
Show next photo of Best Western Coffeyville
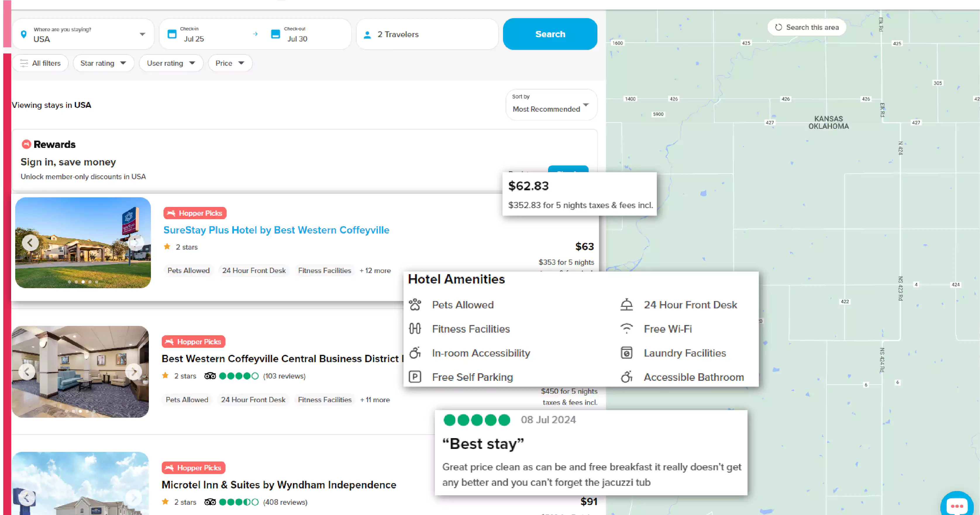pos(134,371)
